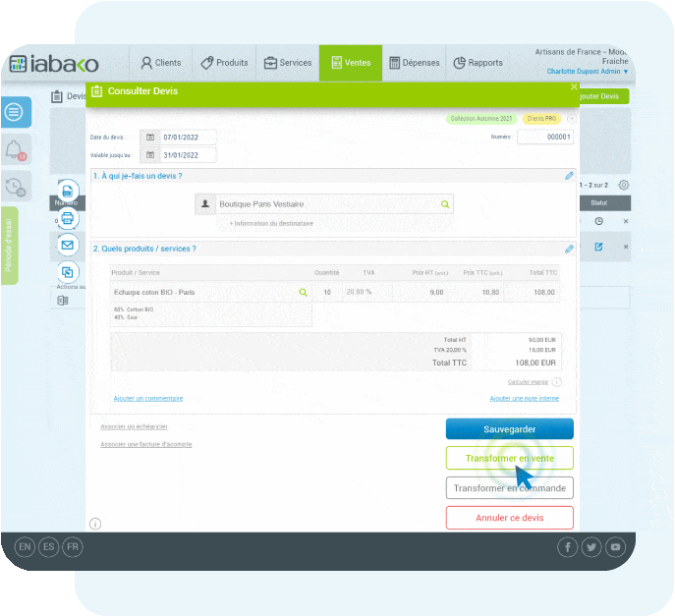Click Associer une facture d'acompte link
This screenshot has height=616, width=675.
click(146, 444)
